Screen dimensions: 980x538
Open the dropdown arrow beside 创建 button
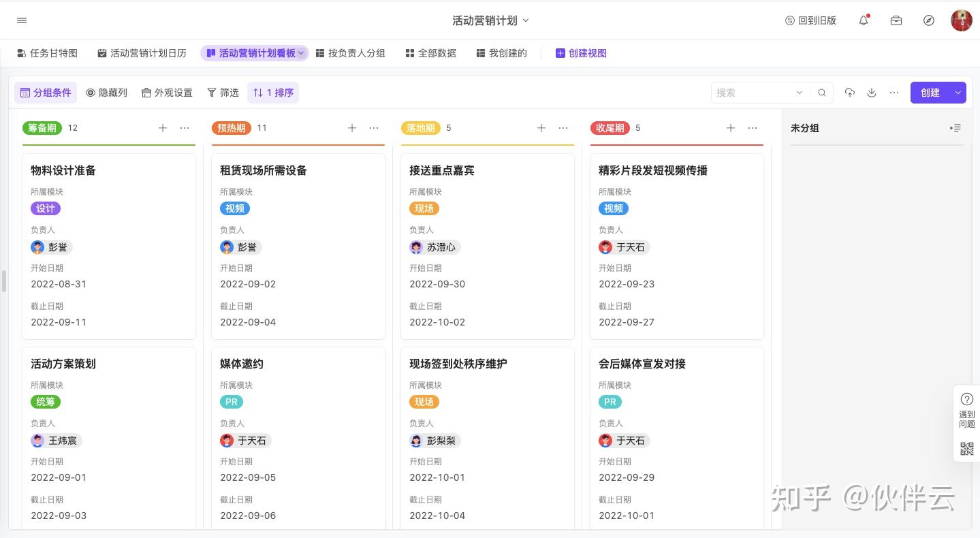pos(958,93)
